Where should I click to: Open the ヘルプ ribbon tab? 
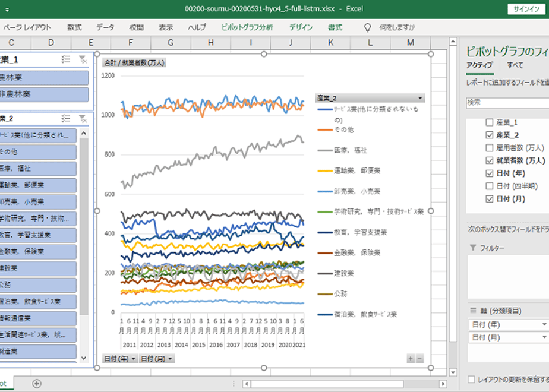pyautogui.click(x=197, y=27)
